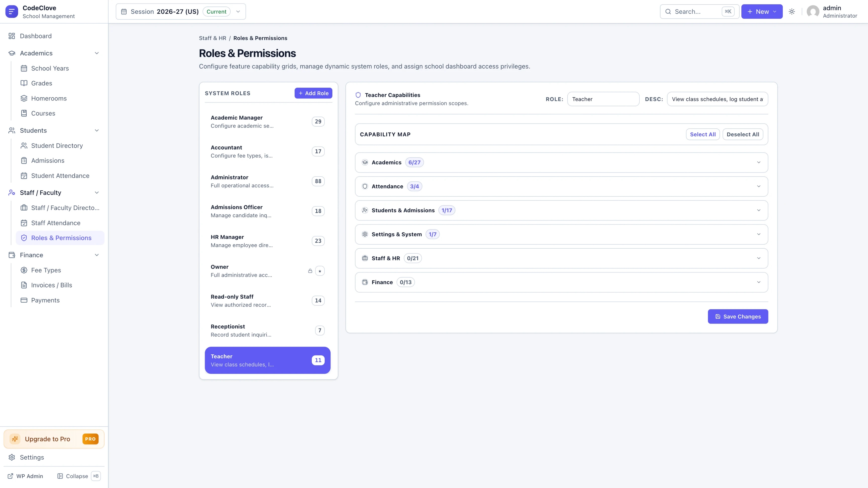The image size is (868, 488).
Task: Click the admin avatar icon
Action: 813,12
